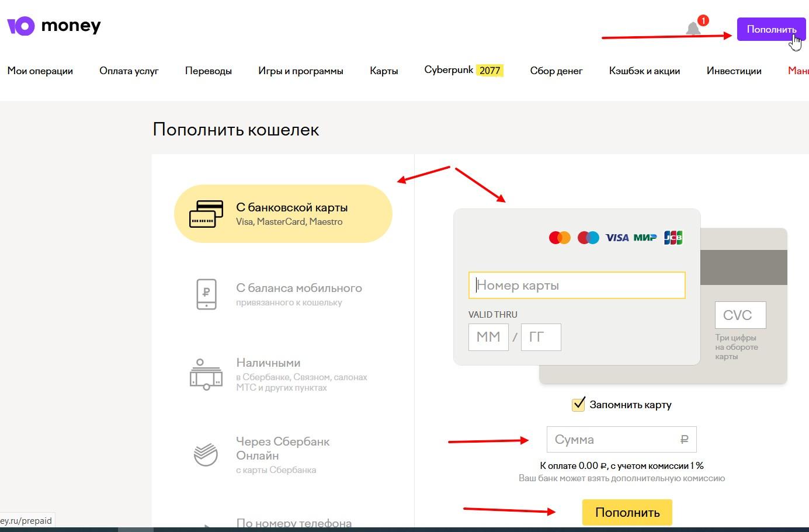
Task: Switch to the Cyberpunk 2077 tab
Action: pyautogui.click(x=463, y=70)
